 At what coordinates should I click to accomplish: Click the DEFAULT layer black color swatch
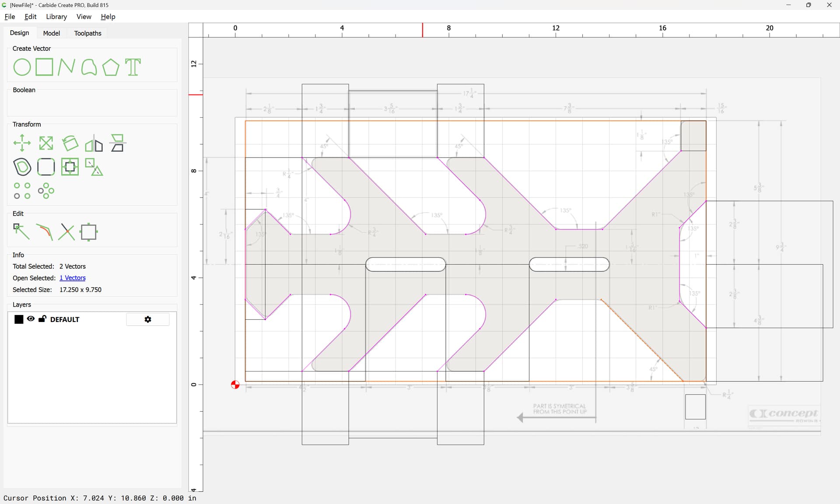(19, 319)
